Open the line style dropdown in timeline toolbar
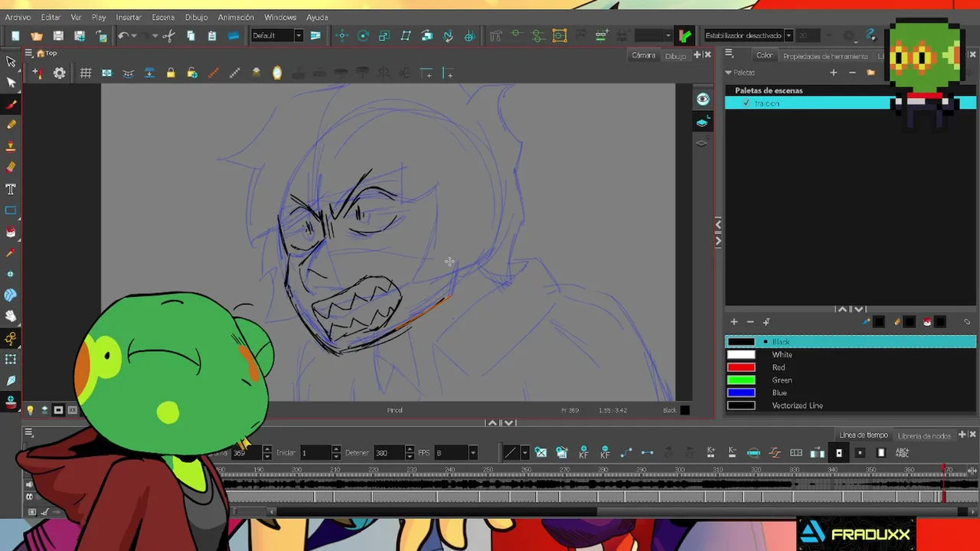The image size is (980, 551). pos(524,453)
